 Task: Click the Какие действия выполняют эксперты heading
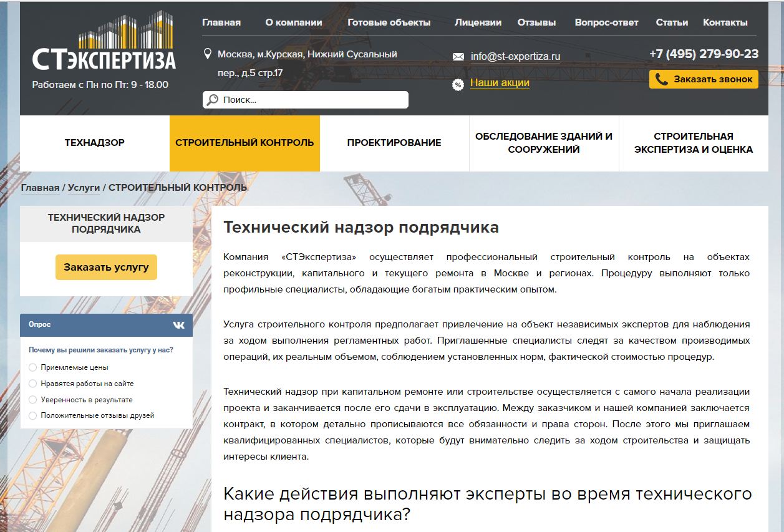(488, 505)
